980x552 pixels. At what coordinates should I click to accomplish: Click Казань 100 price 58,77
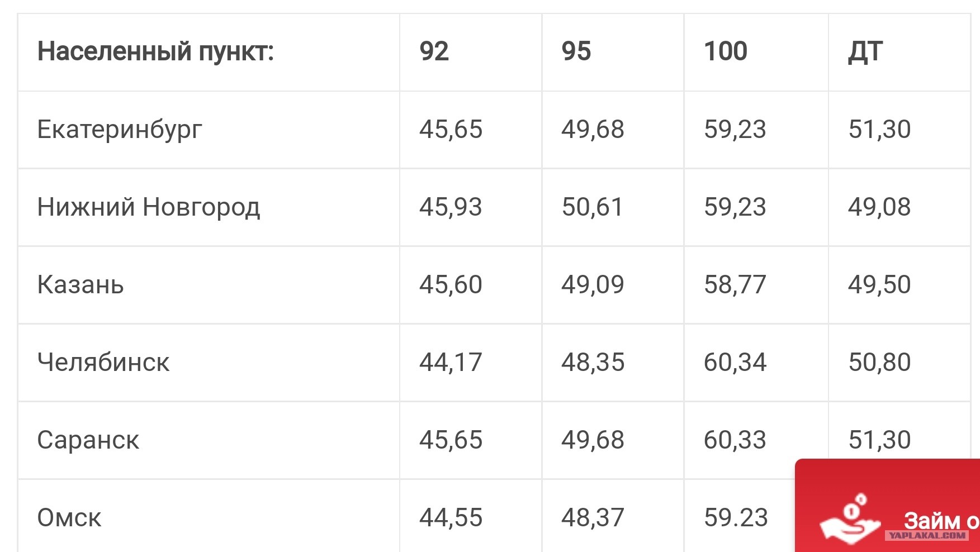click(x=735, y=285)
